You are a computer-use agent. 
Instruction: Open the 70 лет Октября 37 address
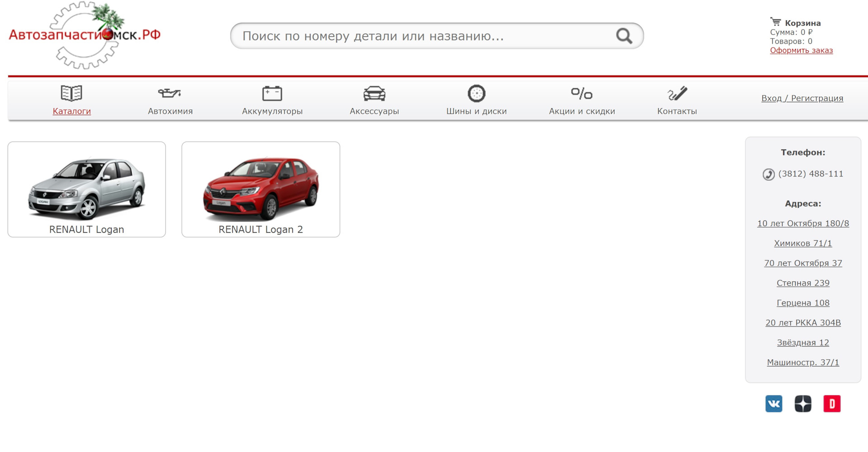[x=803, y=263]
